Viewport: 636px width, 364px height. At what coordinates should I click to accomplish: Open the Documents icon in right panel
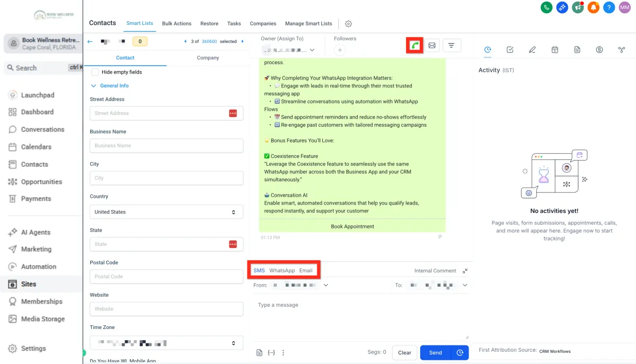[577, 49]
